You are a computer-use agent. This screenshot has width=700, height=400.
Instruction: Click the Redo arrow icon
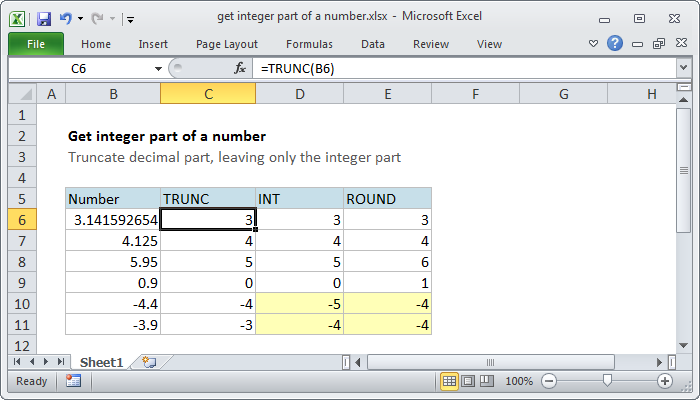97,18
